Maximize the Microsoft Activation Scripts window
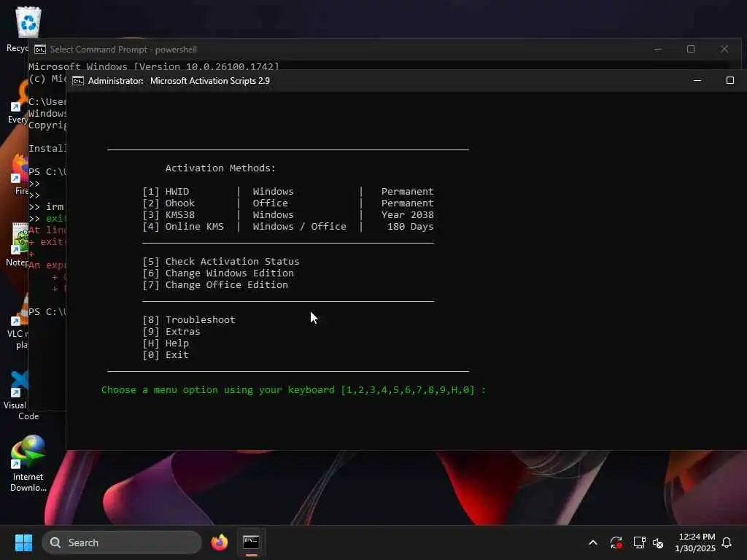The height and width of the screenshot is (560, 747). click(x=729, y=80)
